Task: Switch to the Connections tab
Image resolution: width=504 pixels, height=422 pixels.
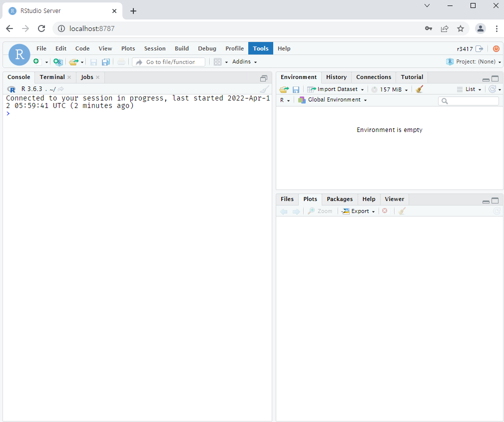Action: point(374,77)
